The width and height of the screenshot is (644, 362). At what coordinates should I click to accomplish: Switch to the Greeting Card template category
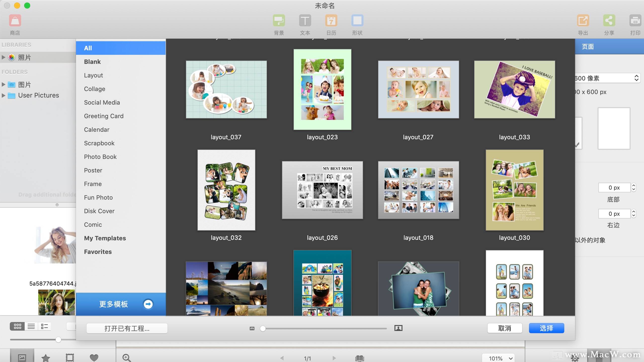click(104, 116)
